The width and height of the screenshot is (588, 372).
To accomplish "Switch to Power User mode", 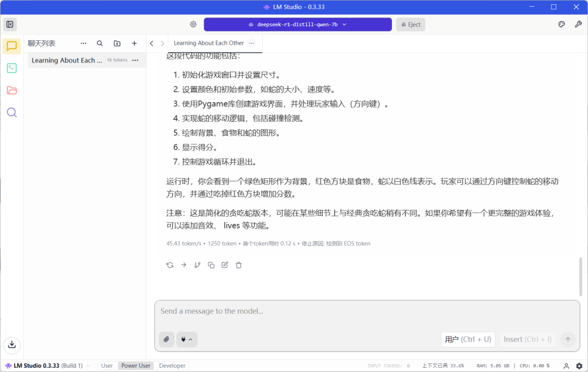I will [x=136, y=366].
